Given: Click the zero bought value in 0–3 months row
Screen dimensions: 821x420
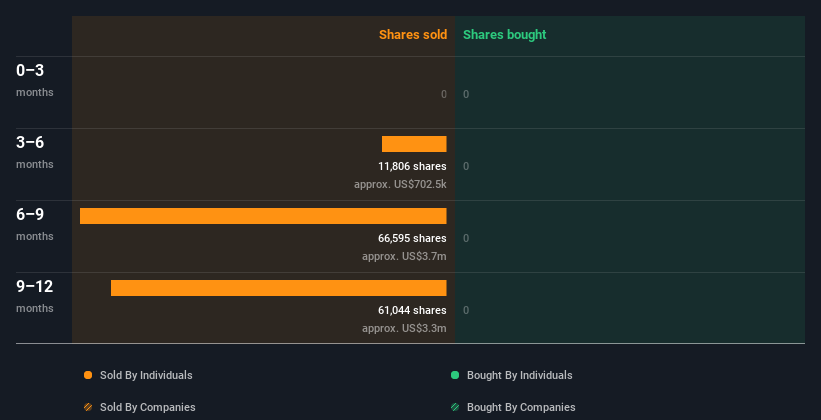Looking at the screenshot, I should (x=466, y=94).
